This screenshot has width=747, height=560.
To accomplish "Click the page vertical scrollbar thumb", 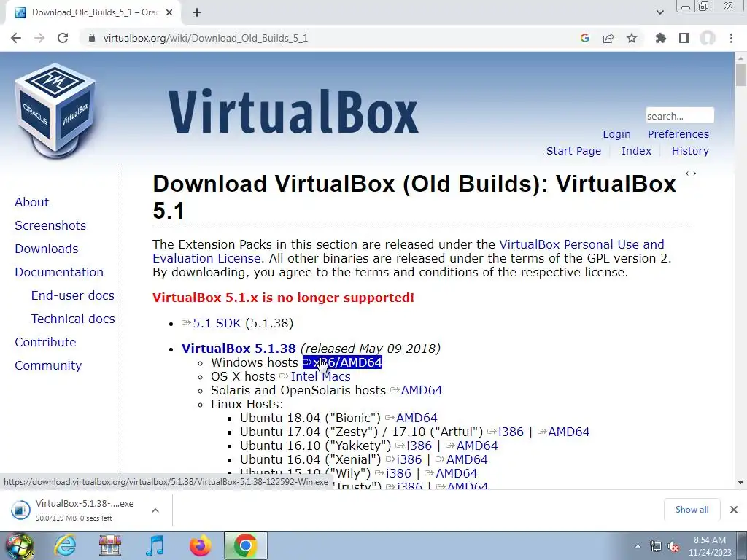I will coord(740,75).
